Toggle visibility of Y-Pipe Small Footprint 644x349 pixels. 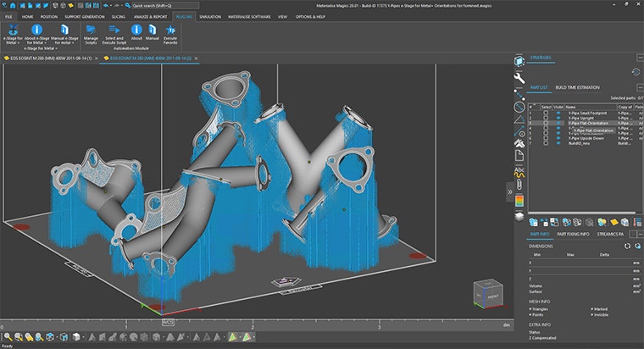click(x=558, y=113)
